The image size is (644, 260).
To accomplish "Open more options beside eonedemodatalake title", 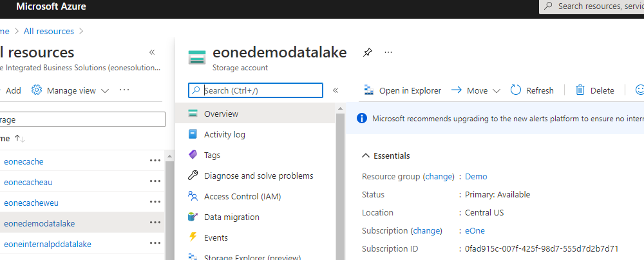I will [x=388, y=52].
